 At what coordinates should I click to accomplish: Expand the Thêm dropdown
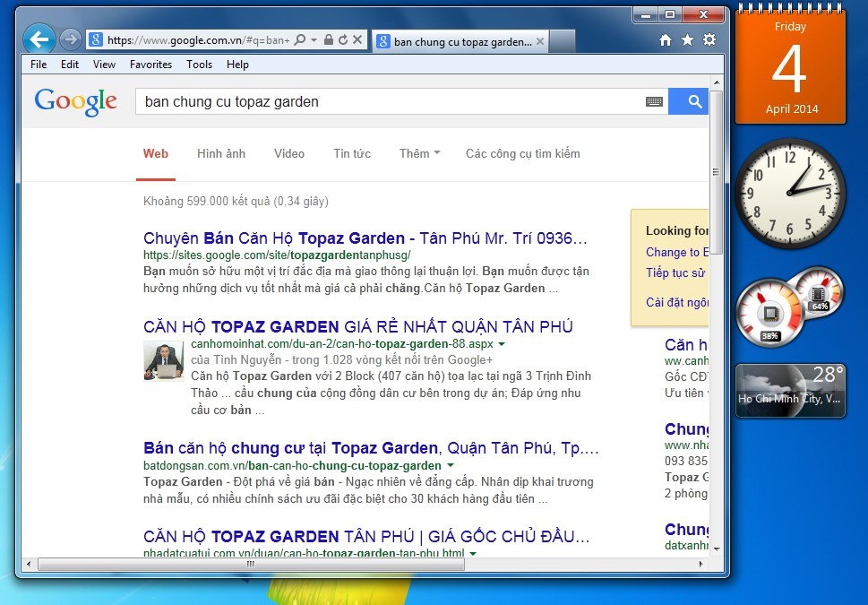tap(419, 154)
